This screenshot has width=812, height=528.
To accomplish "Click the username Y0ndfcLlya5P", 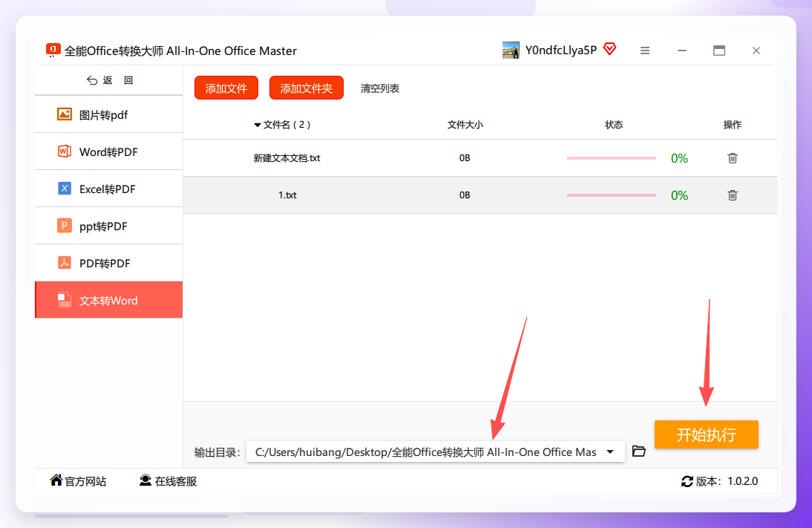I will (x=561, y=50).
